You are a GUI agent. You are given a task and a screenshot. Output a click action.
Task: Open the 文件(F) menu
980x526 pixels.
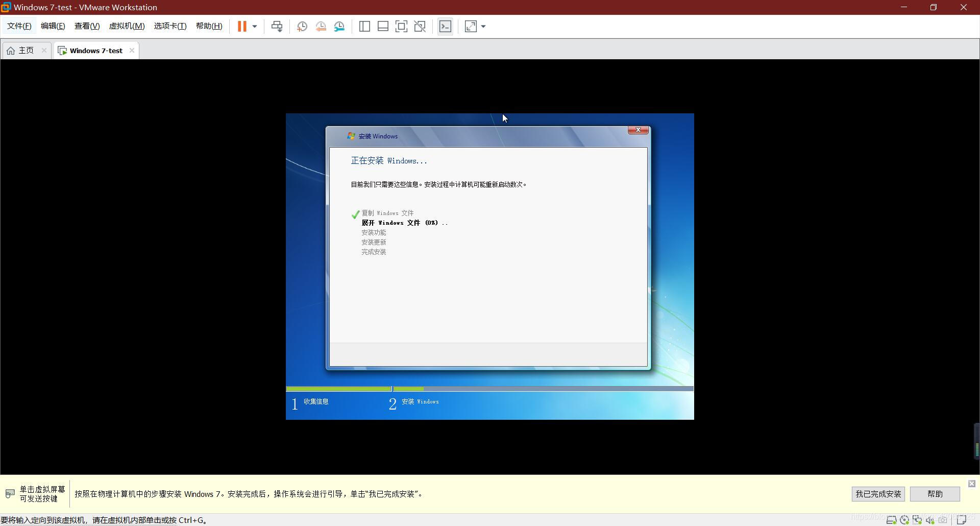19,26
